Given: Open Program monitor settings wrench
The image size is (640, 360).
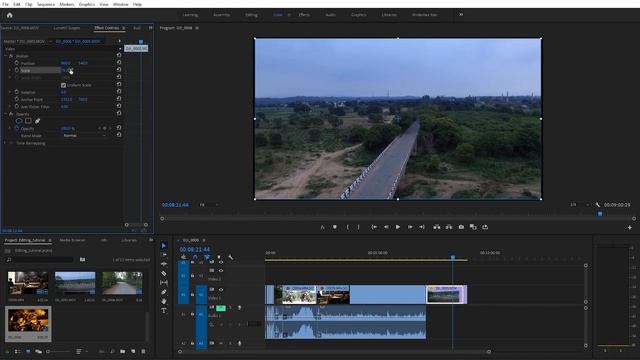Looking at the screenshot, I should point(598,204).
